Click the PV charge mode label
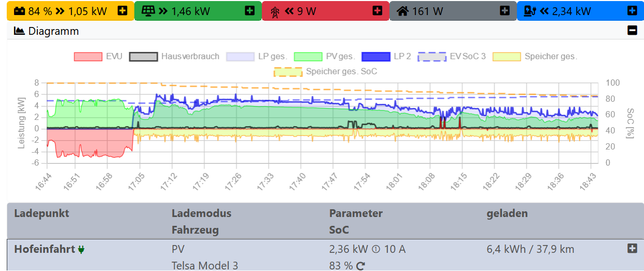This screenshot has width=644, height=271. (178, 249)
